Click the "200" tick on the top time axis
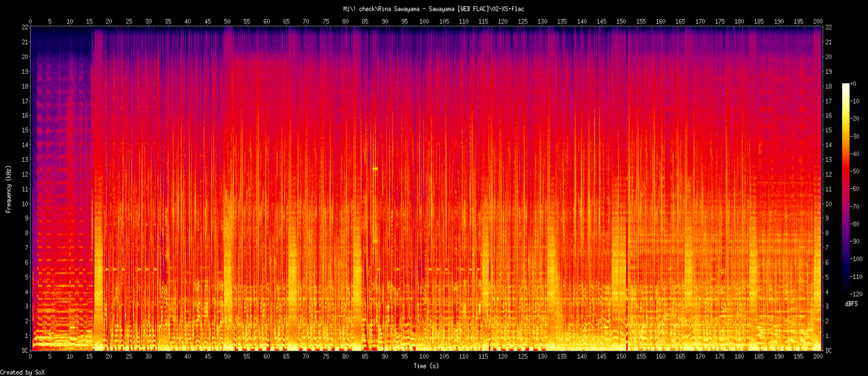The height and width of the screenshot is (376, 868). (x=818, y=21)
